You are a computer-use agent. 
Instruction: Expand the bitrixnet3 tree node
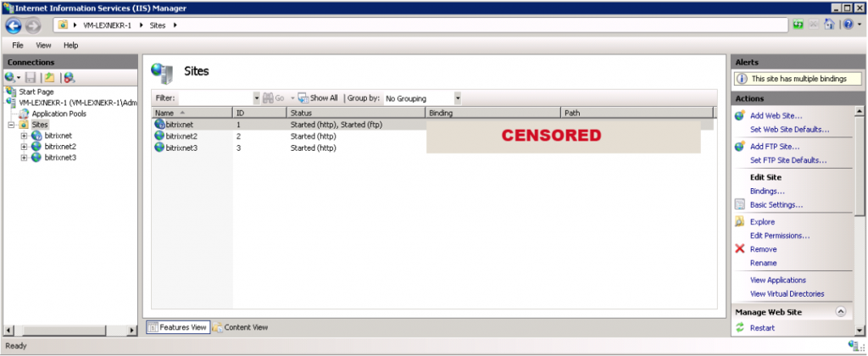(x=24, y=158)
